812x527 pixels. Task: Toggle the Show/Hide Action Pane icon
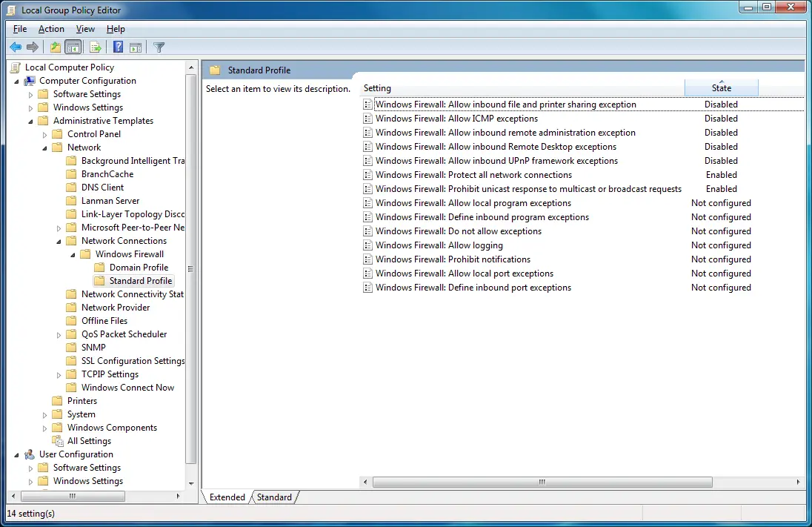click(136, 47)
